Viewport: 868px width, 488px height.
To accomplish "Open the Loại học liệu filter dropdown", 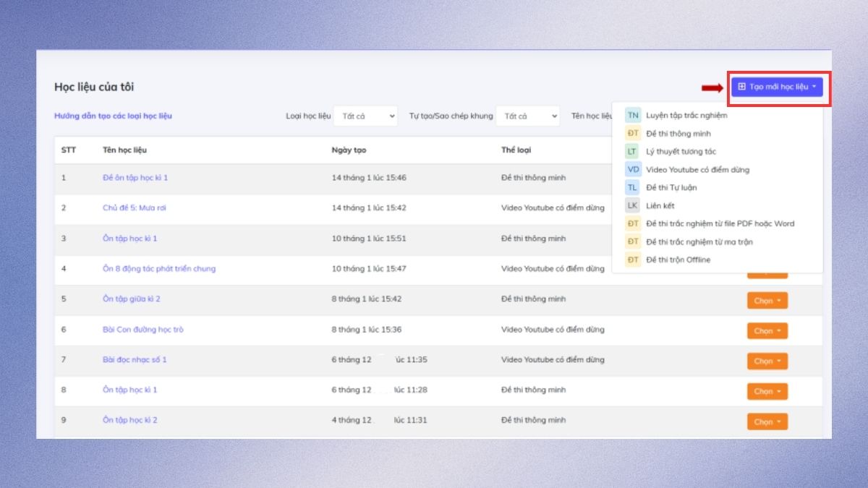I will tap(366, 116).
